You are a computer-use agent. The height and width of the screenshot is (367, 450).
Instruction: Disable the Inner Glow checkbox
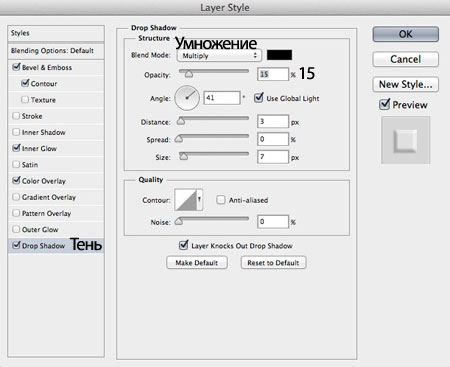pyautogui.click(x=16, y=148)
